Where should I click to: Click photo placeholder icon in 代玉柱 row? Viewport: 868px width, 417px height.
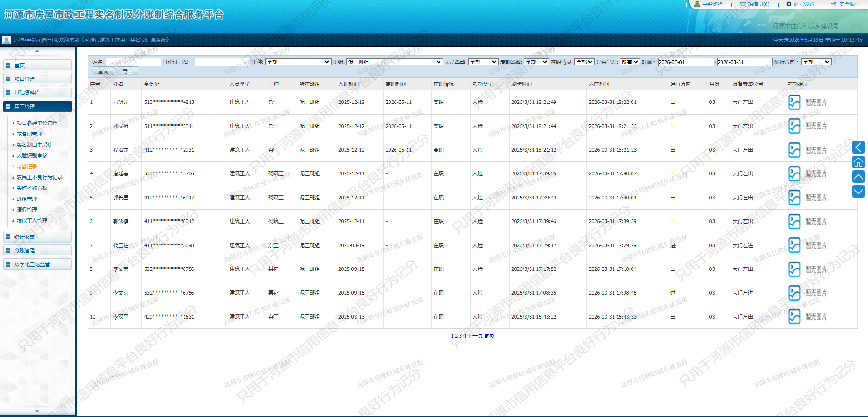[x=794, y=245]
